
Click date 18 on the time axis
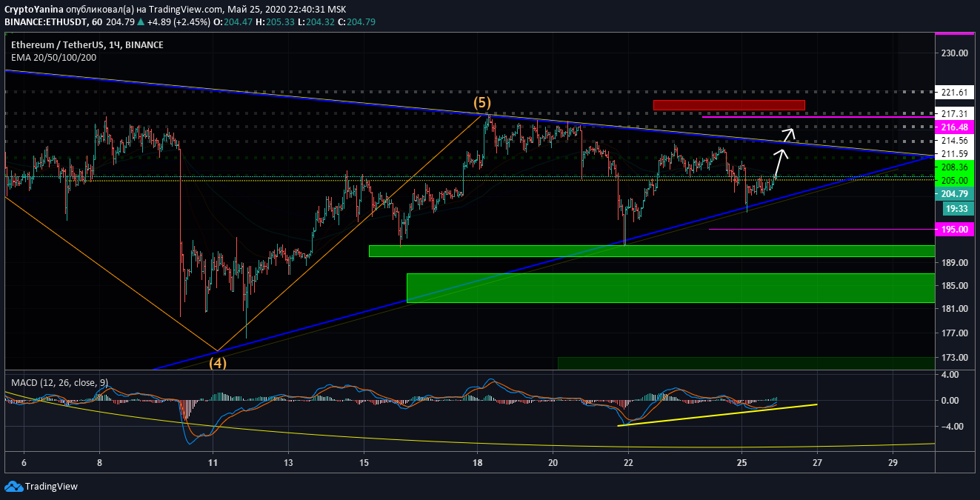[x=477, y=463]
